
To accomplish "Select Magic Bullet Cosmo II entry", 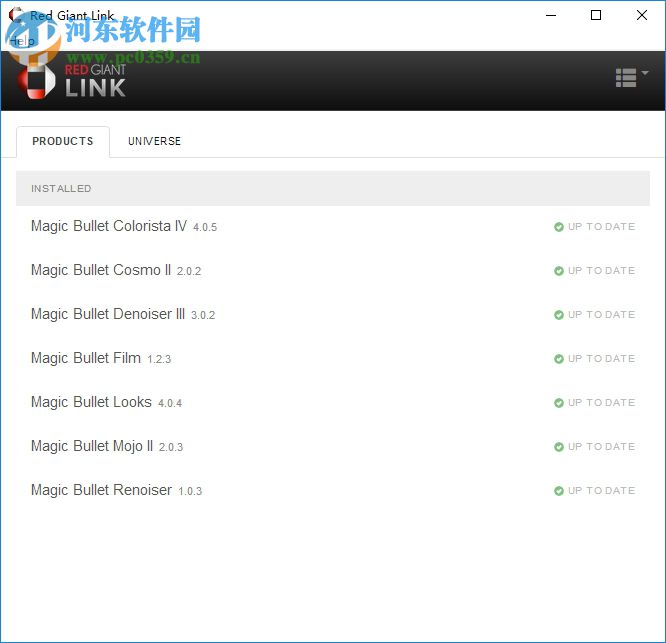I will (x=333, y=271).
